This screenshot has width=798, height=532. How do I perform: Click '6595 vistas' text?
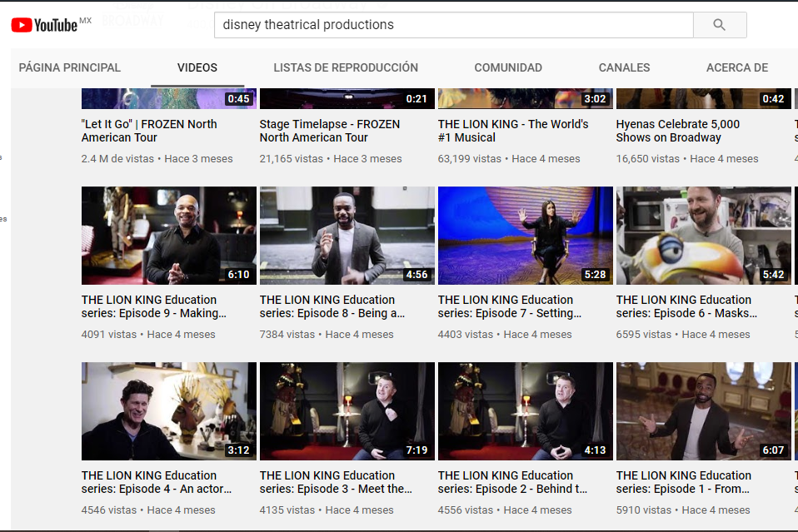click(x=644, y=334)
